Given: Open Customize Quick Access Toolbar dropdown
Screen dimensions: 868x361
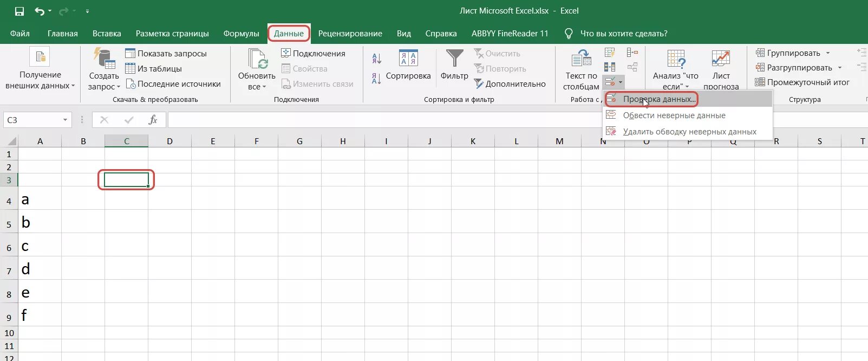Looking at the screenshot, I should tap(87, 11).
